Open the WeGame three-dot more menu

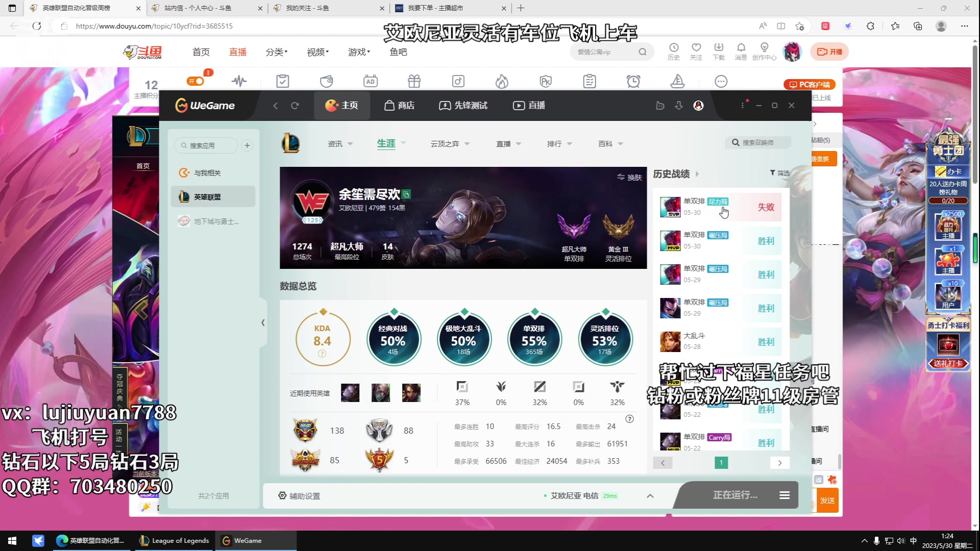tap(743, 105)
